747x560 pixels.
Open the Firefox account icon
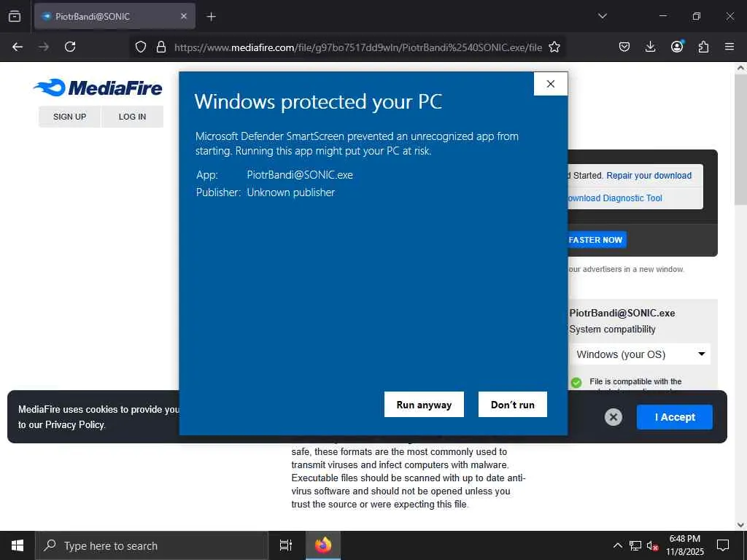tap(677, 47)
